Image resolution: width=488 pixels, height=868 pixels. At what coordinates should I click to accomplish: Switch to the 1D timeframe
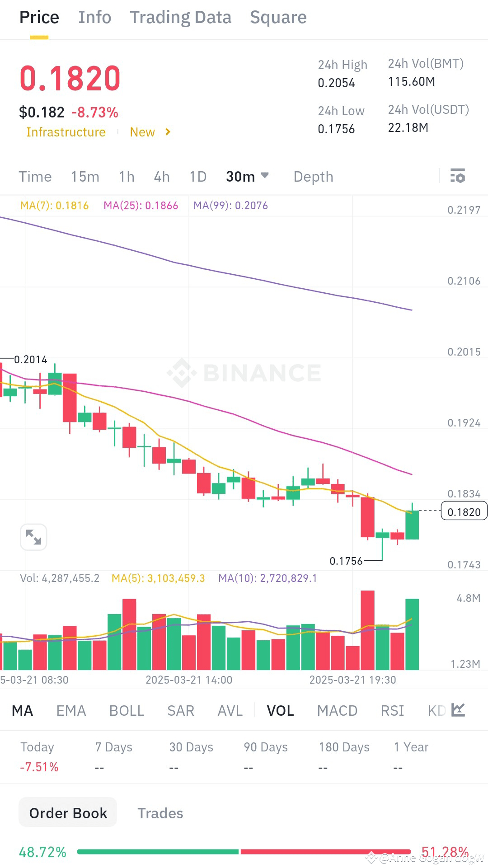point(197,177)
